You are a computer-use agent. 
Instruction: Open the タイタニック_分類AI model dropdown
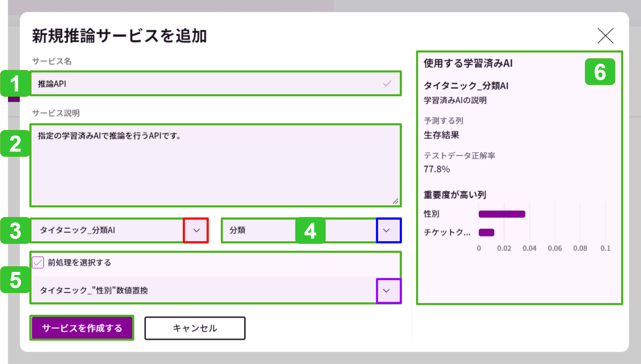click(x=196, y=230)
